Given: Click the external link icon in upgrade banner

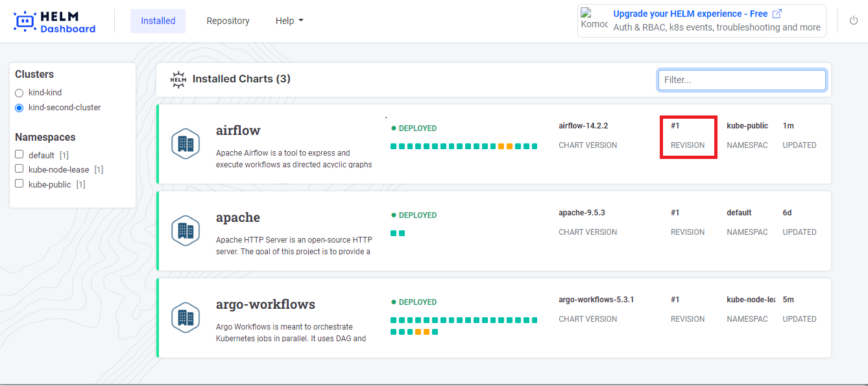Looking at the screenshot, I should [777, 14].
